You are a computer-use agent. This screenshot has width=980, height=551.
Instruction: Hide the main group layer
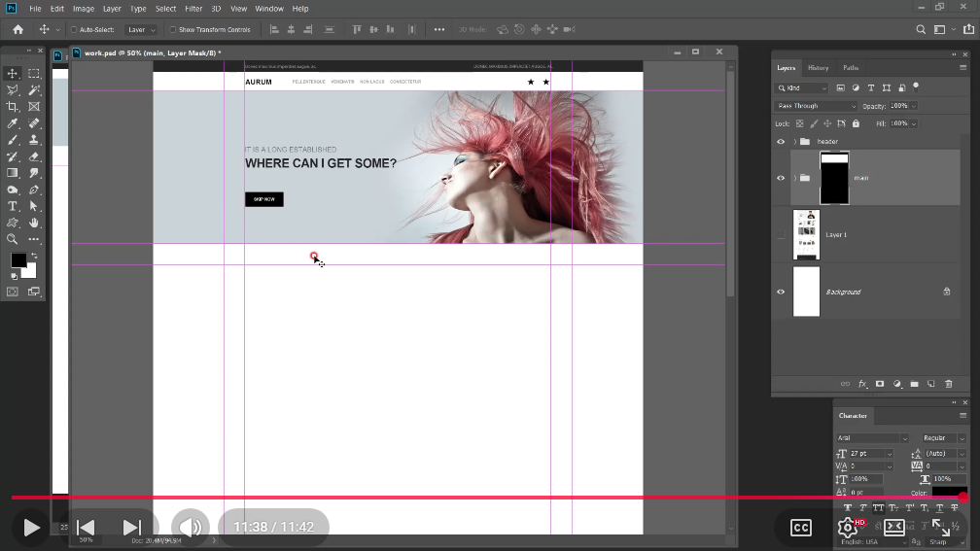[781, 178]
